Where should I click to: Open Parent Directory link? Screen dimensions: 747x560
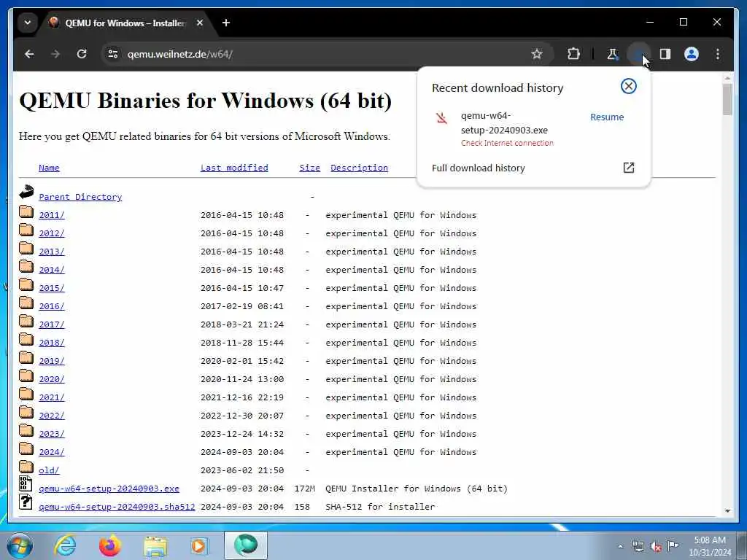coord(80,197)
